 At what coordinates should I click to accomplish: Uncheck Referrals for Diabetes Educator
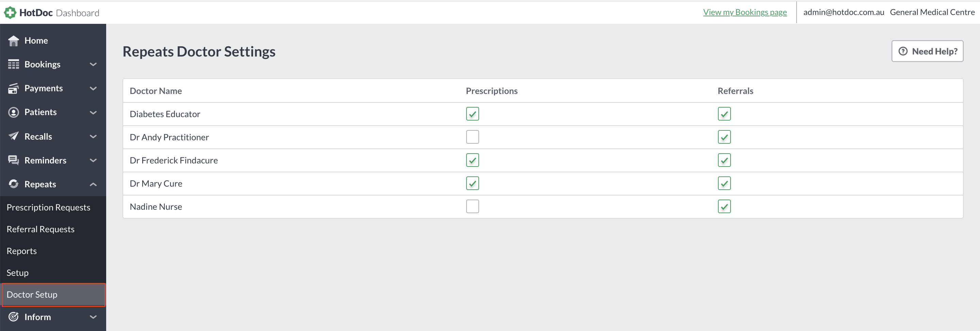tap(724, 114)
